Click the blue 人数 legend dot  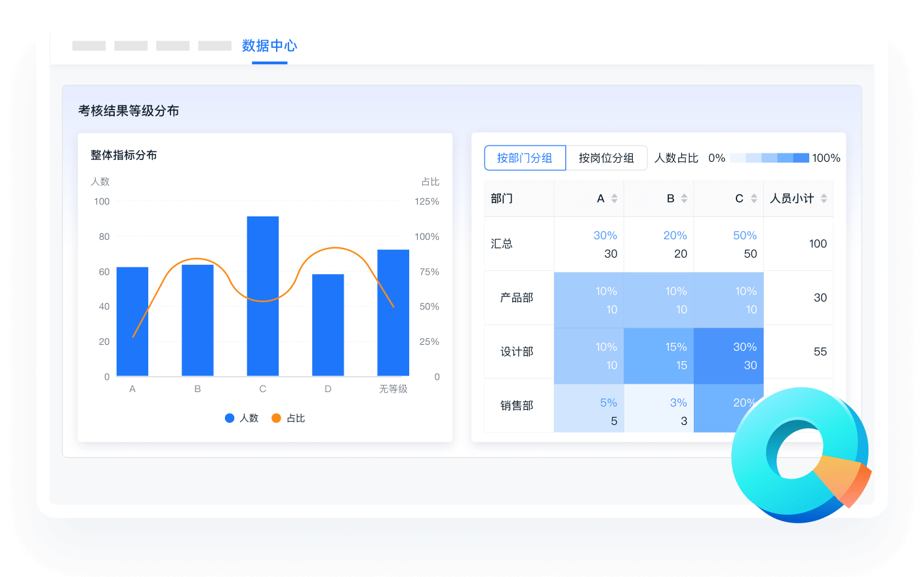click(x=231, y=418)
